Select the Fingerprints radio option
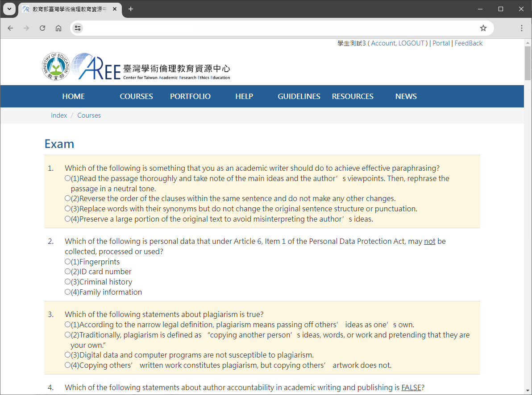The height and width of the screenshot is (395, 532). [x=67, y=261]
